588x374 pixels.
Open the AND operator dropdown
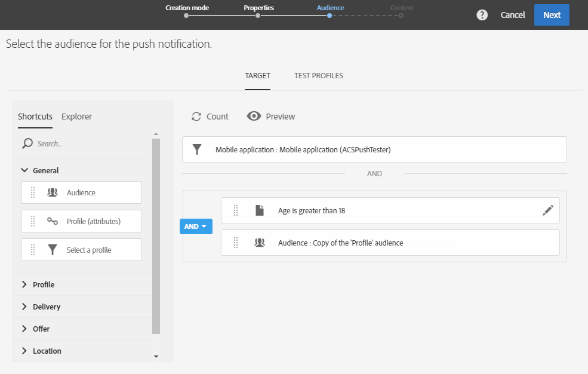(x=196, y=226)
